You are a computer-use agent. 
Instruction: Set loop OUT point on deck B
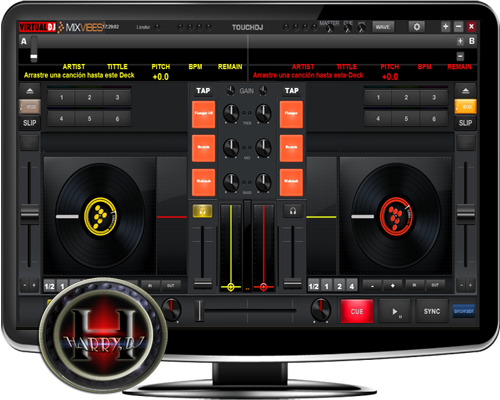435,285
